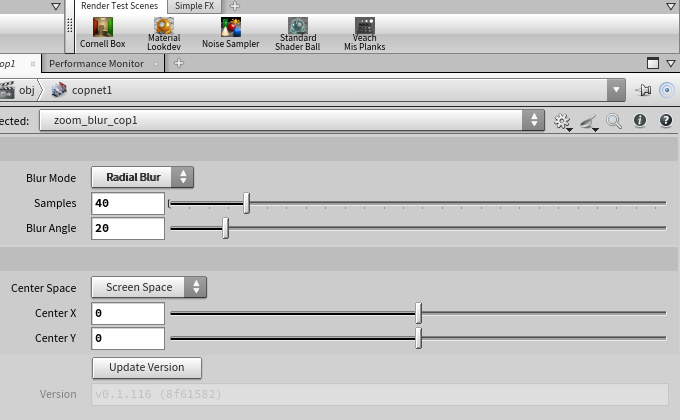680x420 pixels.
Task: Click the Center X parameter label
Action: 56,313
